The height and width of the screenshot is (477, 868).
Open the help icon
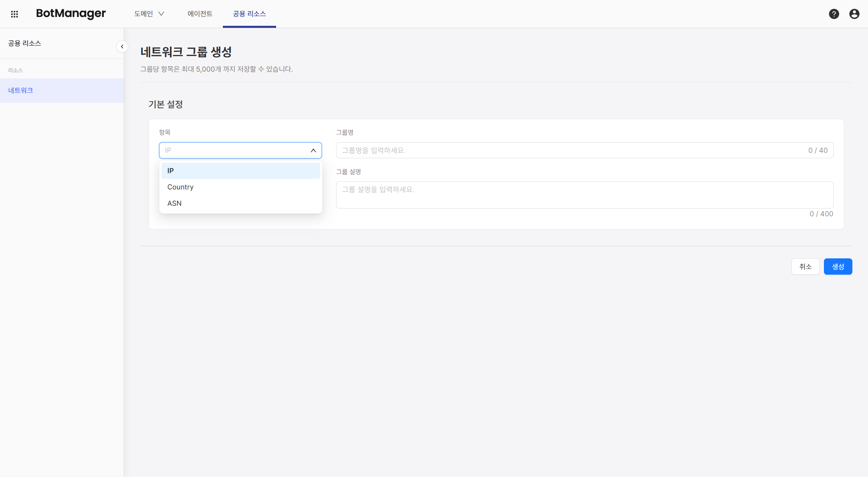pyautogui.click(x=834, y=14)
